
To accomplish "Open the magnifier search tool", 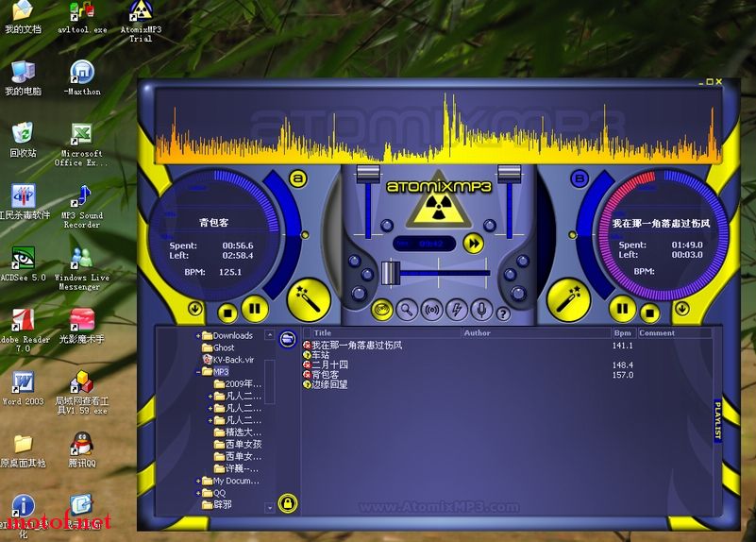I will pos(407,310).
